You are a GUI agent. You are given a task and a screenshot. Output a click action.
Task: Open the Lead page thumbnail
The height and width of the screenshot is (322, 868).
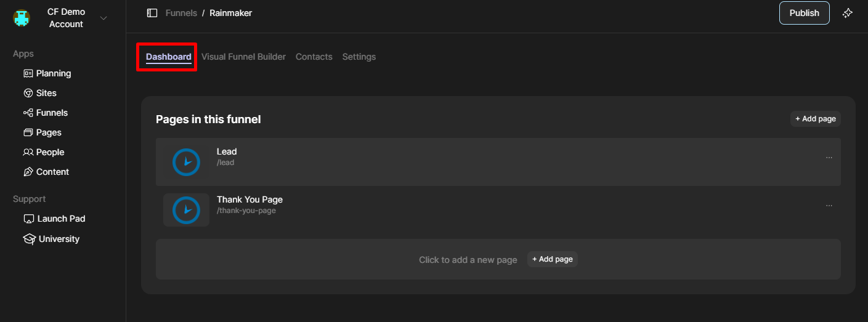(186, 162)
